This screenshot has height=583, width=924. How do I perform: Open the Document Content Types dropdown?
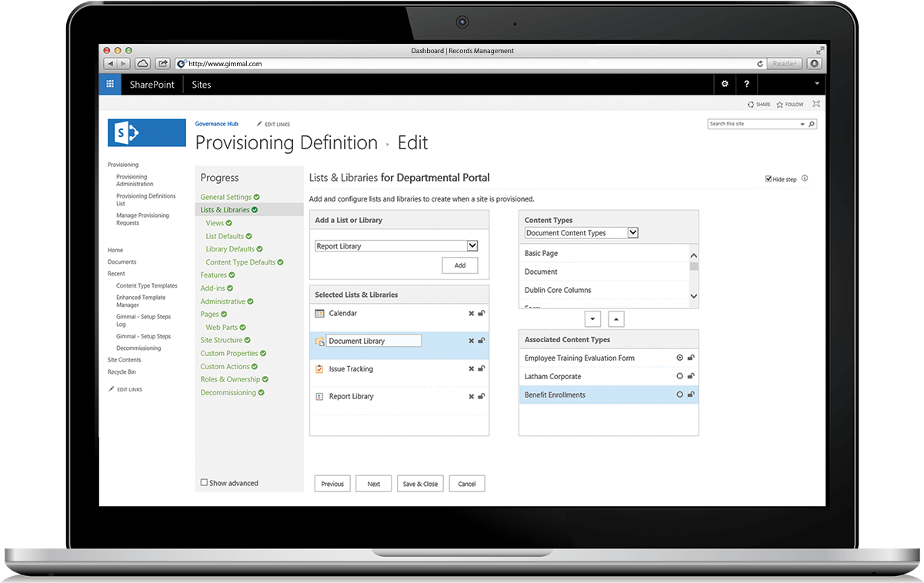[x=632, y=233]
